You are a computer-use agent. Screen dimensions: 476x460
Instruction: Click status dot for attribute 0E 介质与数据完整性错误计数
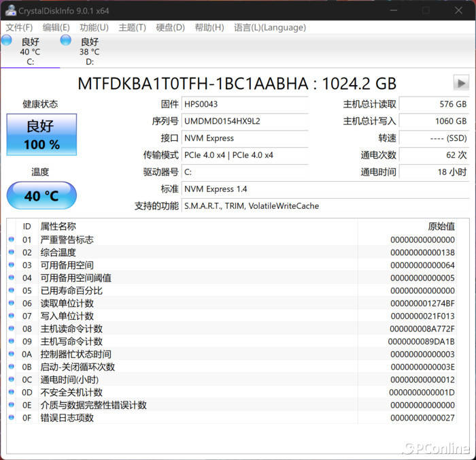(x=12, y=405)
